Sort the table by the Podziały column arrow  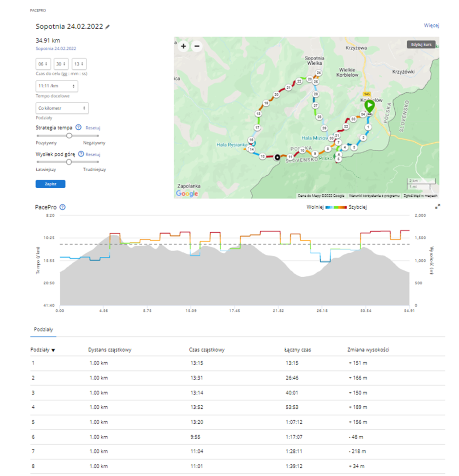coord(53,350)
